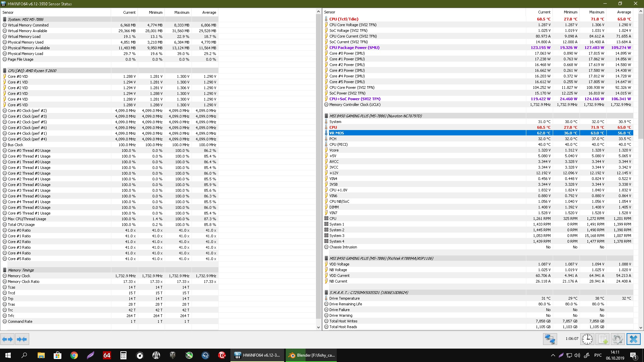Open Chrome from the taskbar
Viewport: 644px width, 362px height.
(x=74, y=355)
